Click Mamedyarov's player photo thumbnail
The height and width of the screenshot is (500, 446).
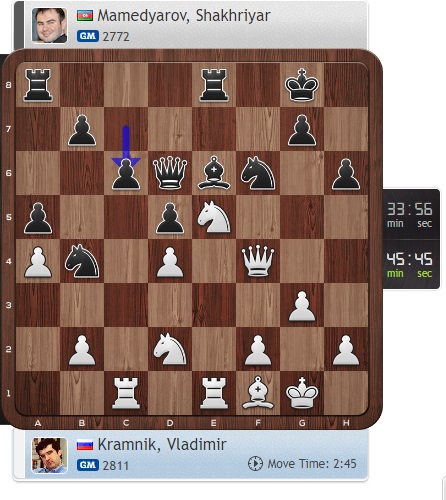[x=49, y=25]
